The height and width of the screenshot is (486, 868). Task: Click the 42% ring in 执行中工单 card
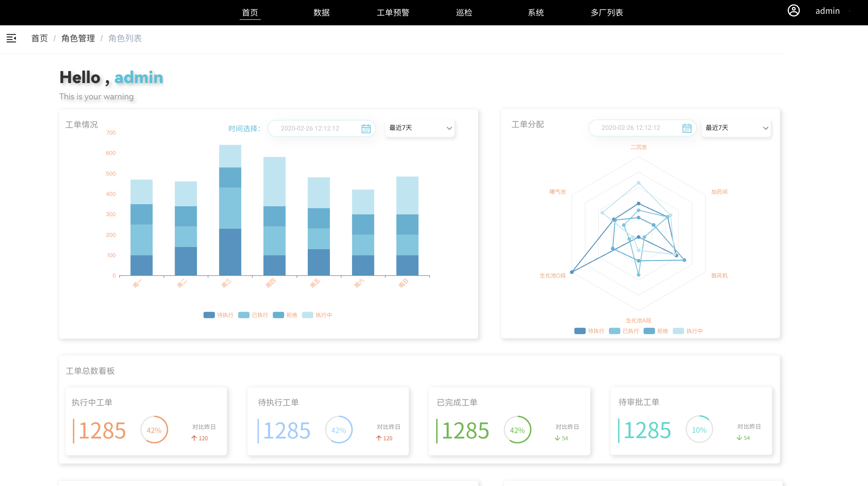point(154,430)
